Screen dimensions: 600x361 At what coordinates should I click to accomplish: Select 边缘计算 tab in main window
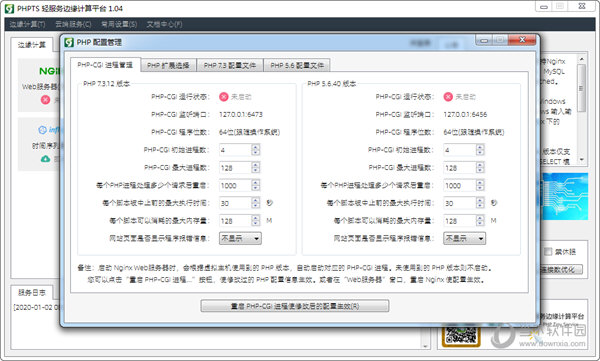(x=32, y=45)
